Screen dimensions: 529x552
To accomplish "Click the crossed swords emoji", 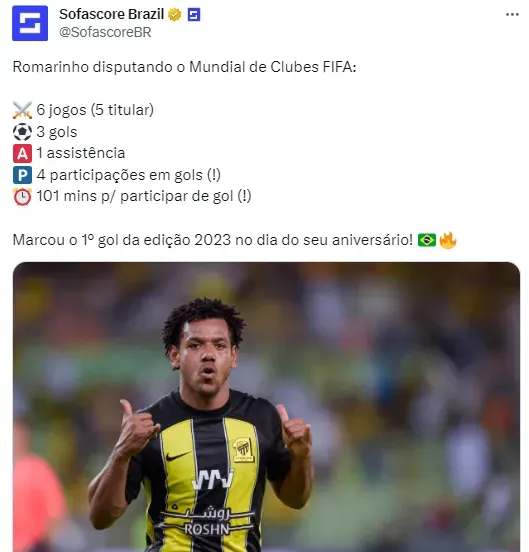I will pyautogui.click(x=22, y=110).
